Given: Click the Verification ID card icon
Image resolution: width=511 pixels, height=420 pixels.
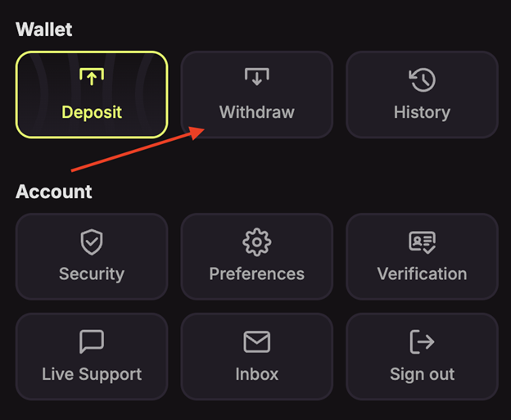Looking at the screenshot, I should 422,242.
